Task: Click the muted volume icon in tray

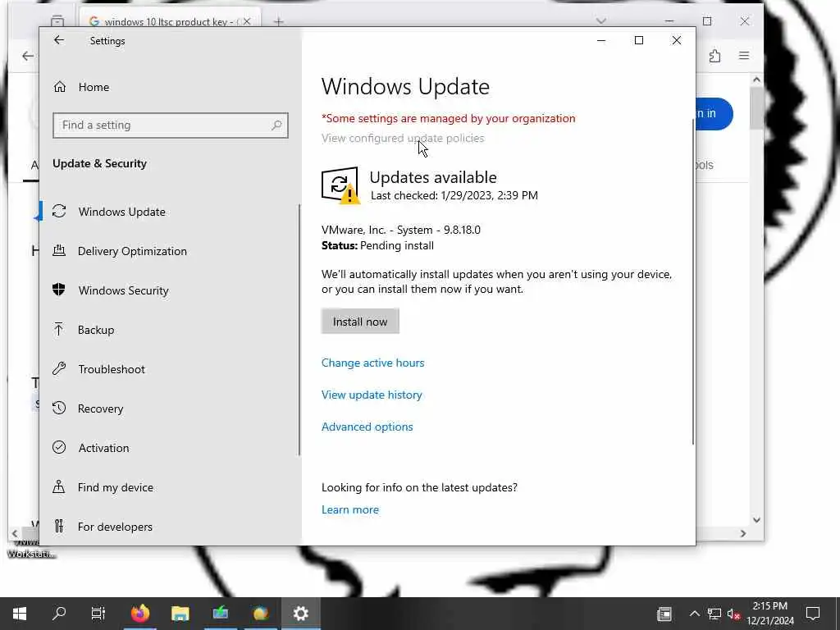Action: pos(733,614)
